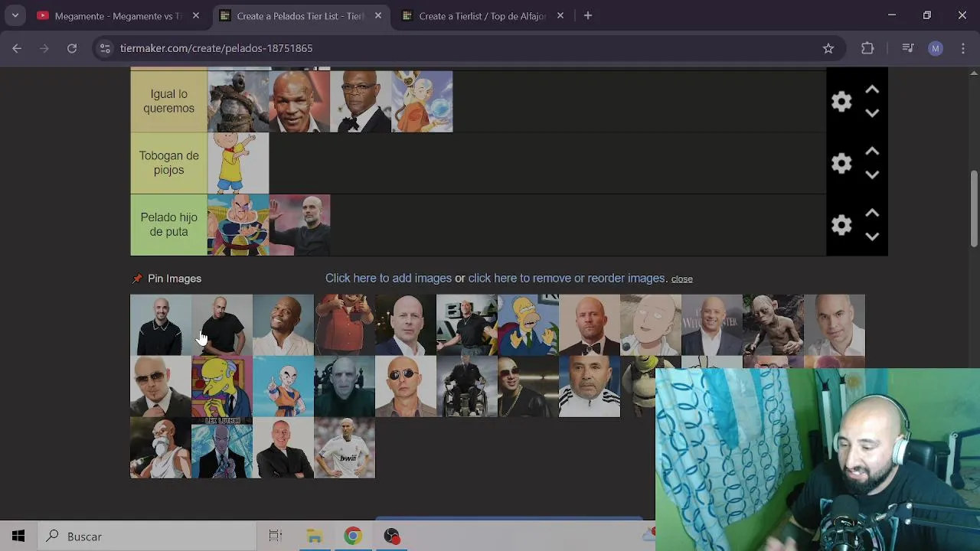Select Nappa image in Pelado hijo de puta tier
Screen dimensions: 980x551
(x=238, y=225)
